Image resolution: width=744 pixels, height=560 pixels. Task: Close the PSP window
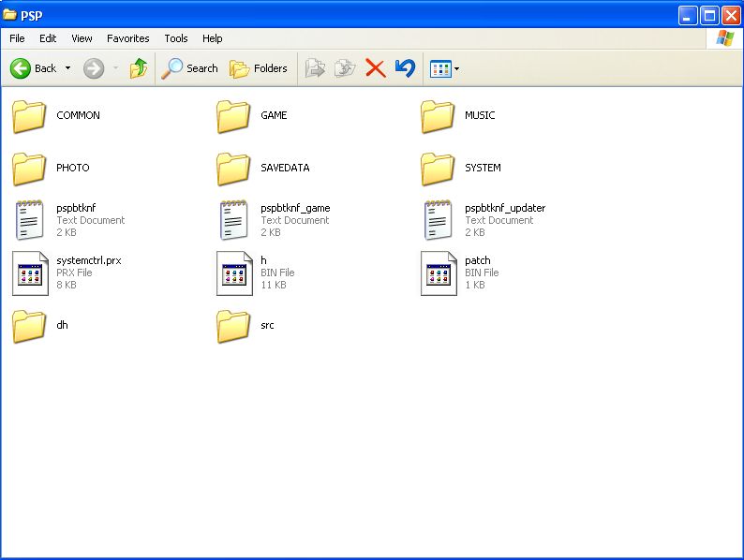pos(731,16)
